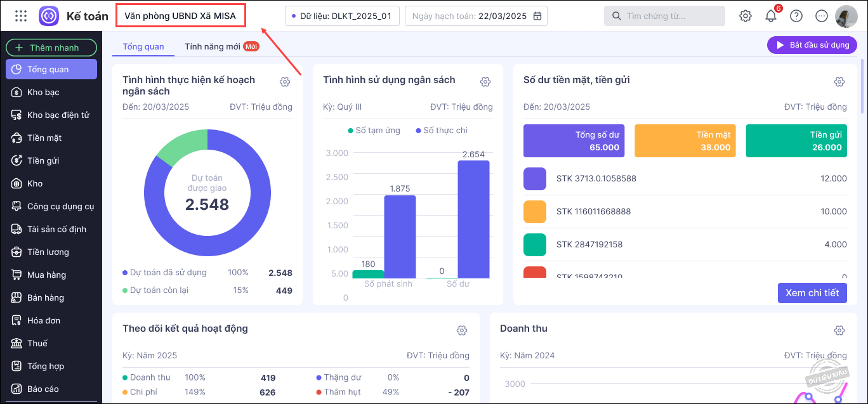Open gear of Theo dõi kết quả hoạt động
Viewport: 868px width, 404px height.
(462, 330)
